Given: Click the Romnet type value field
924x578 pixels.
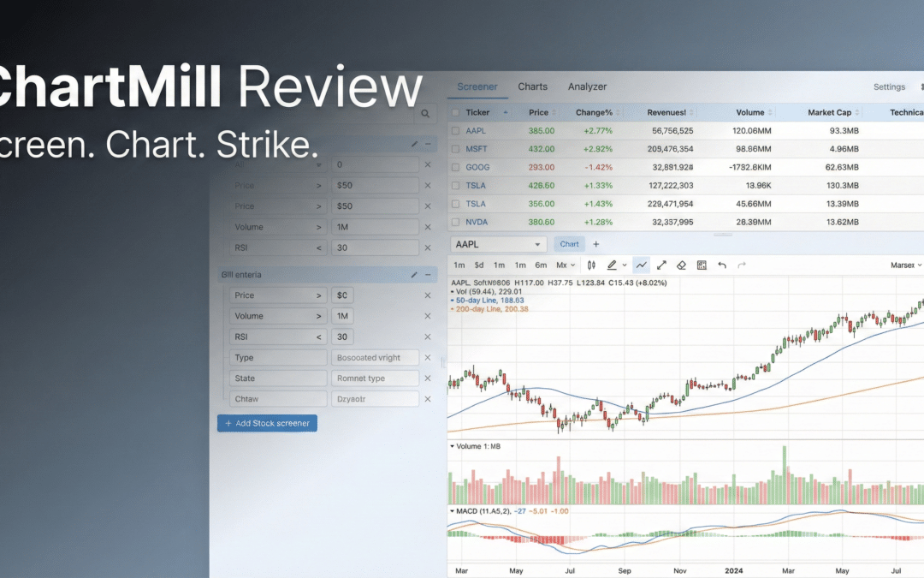Looking at the screenshot, I should coord(375,378).
